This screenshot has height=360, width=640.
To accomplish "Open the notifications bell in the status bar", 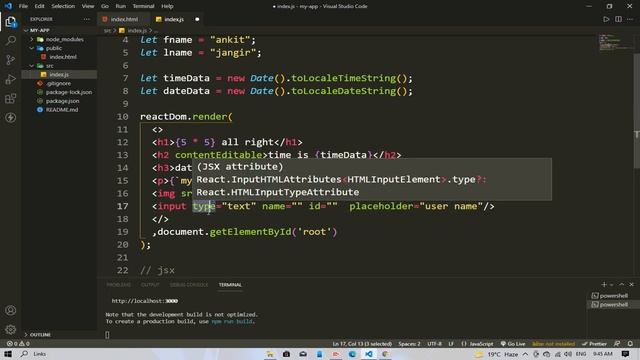I will pyautogui.click(x=630, y=344).
